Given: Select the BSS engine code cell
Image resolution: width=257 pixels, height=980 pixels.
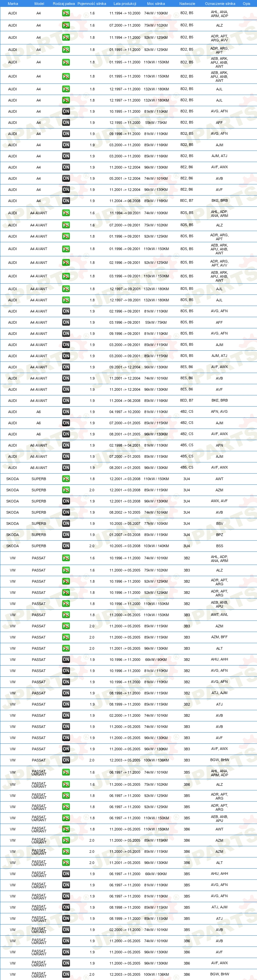Looking at the screenshot, I should coord(219,546).
